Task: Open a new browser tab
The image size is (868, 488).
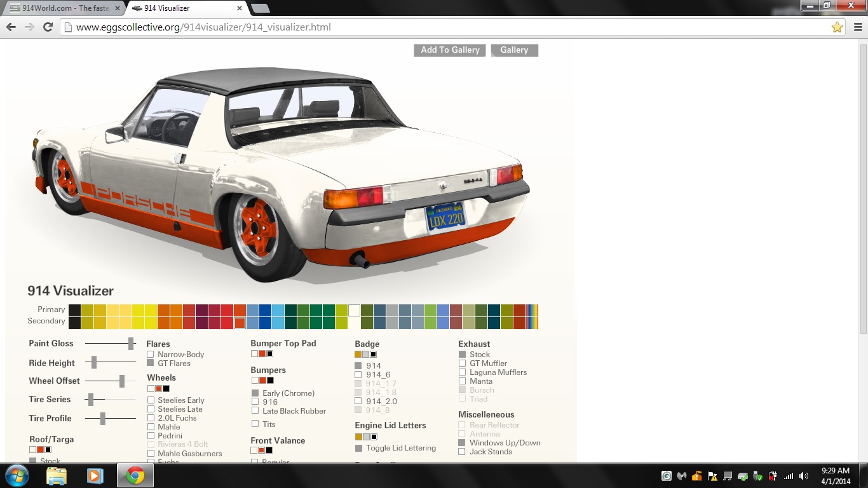Action: pyautogui.click(x=260, y=8)
